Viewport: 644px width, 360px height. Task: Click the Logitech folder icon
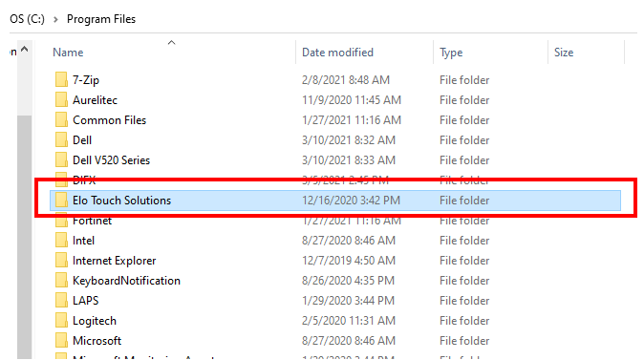(x=61, y=321)
